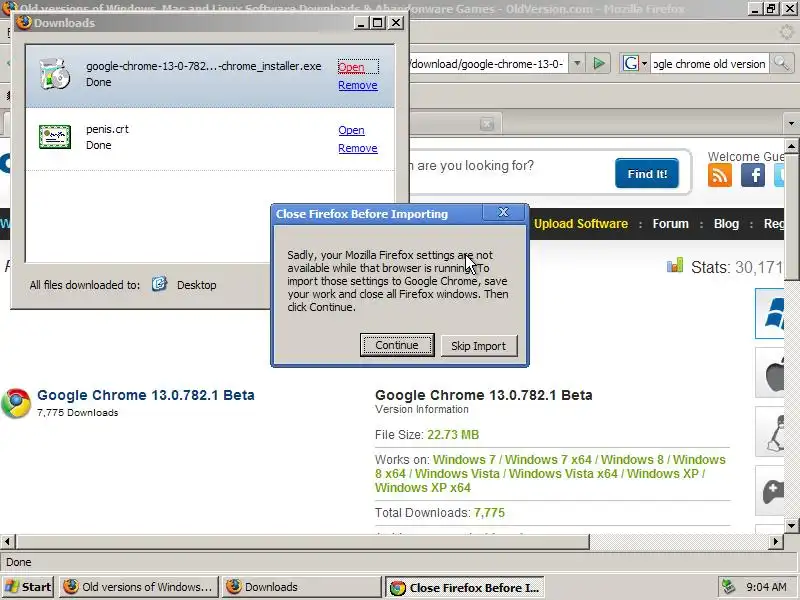The height and width of the screenshot is (600, 800).
Task: Switch to Close Firefox Before I... taskbar item
Action: [465, 588]
